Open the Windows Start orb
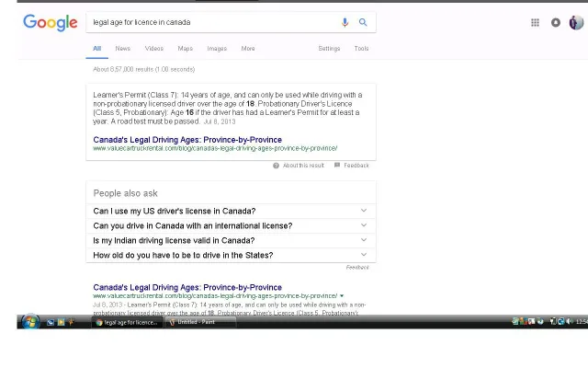Image resolution: width=588 pixels, height=368 pixels. (30, 322)
